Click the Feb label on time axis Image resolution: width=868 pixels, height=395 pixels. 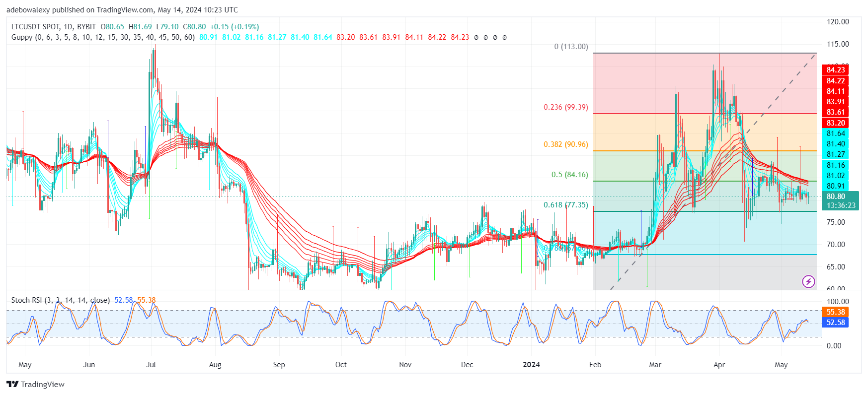coord(595,365)
